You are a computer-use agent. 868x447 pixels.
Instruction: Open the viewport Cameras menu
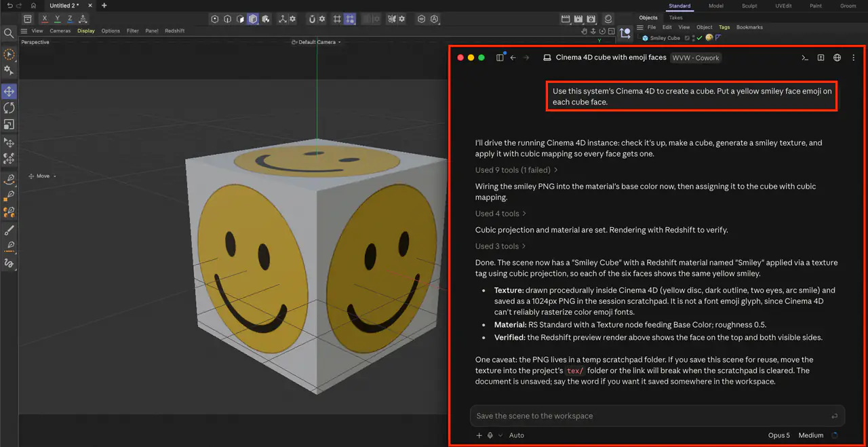click(x=60, y=31)
